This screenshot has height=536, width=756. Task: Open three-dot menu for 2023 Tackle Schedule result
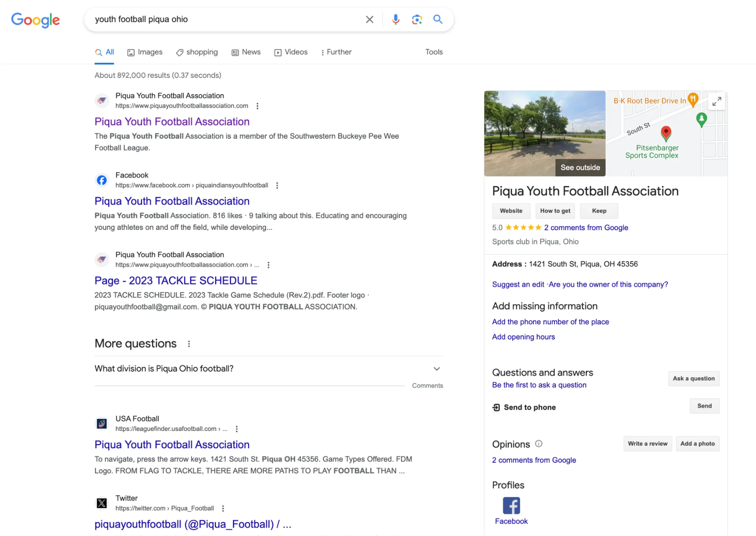269,265
